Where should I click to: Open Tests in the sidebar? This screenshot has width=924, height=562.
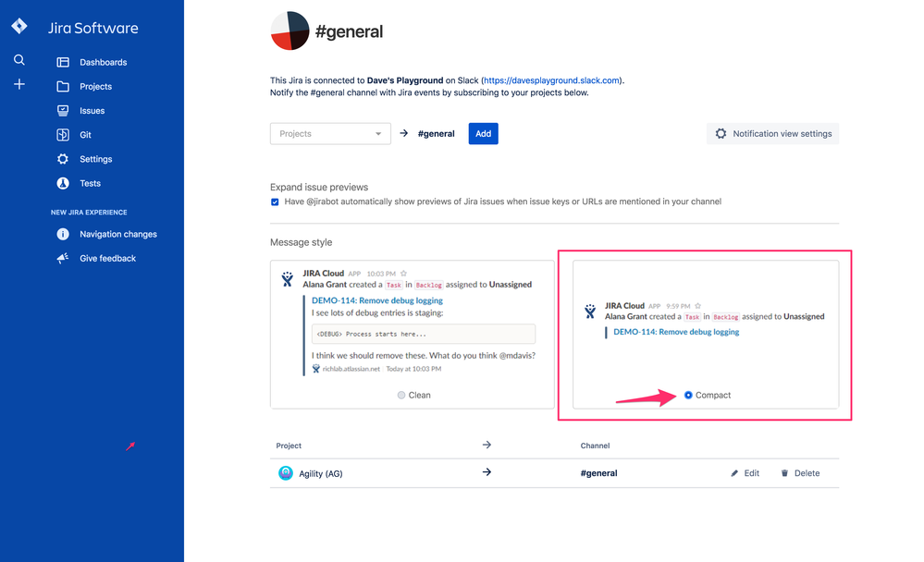[90, 183]
